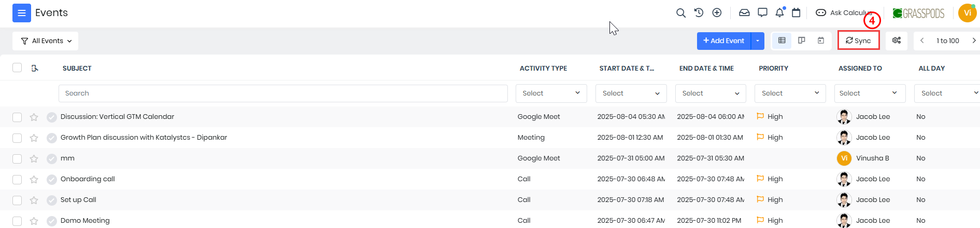This screenshot has width=980, height=228.
Task: Click Jacob Lee in Demo Meeting row
Action: point(873,221)
